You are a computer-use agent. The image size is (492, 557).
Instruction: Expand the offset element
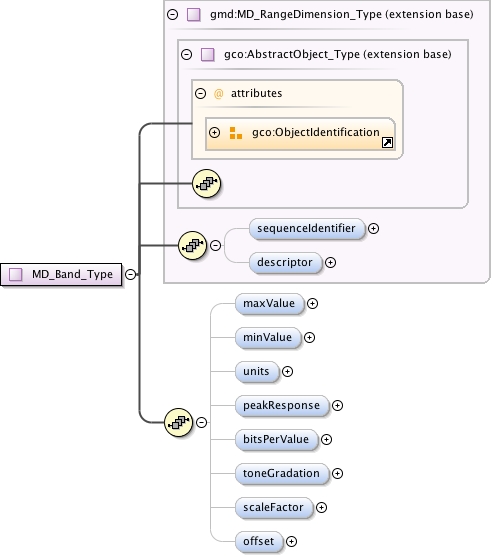(x=291, y=542)
